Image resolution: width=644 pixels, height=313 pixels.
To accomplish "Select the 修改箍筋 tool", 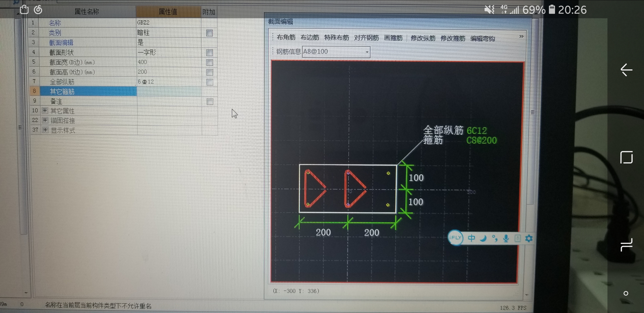I will (x=453, y=38).
